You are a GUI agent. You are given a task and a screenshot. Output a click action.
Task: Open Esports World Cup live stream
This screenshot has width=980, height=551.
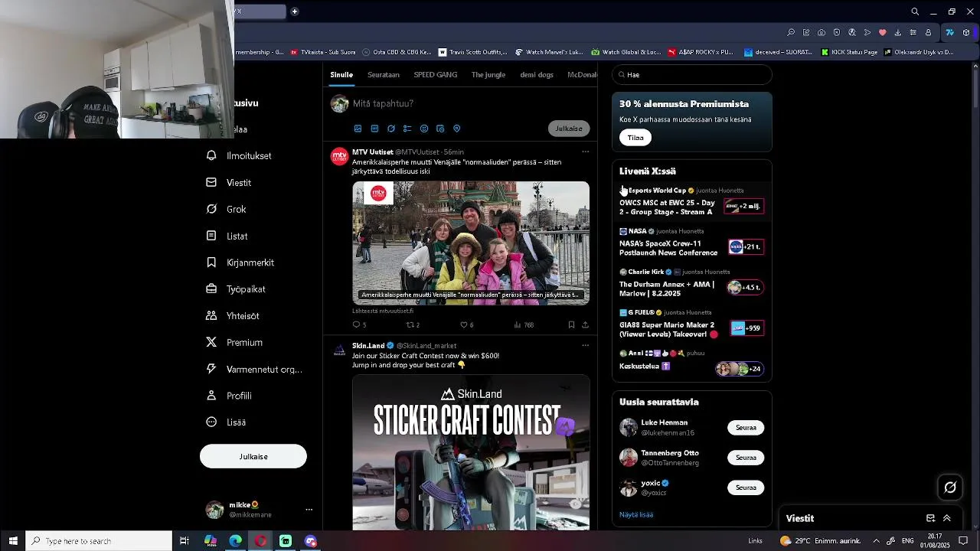(691, 202)
